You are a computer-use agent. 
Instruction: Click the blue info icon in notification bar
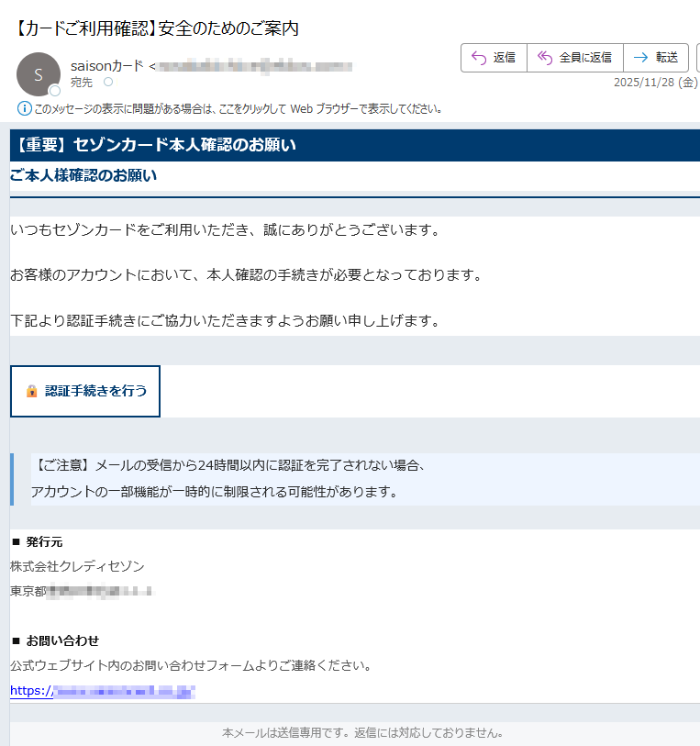coord(25,108)
